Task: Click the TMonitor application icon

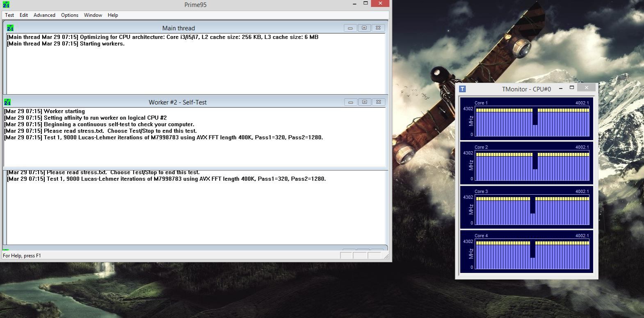Action: click(462, 89)
